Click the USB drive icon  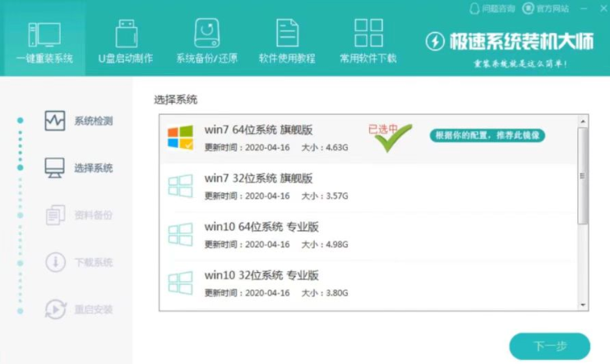(127, 34)
